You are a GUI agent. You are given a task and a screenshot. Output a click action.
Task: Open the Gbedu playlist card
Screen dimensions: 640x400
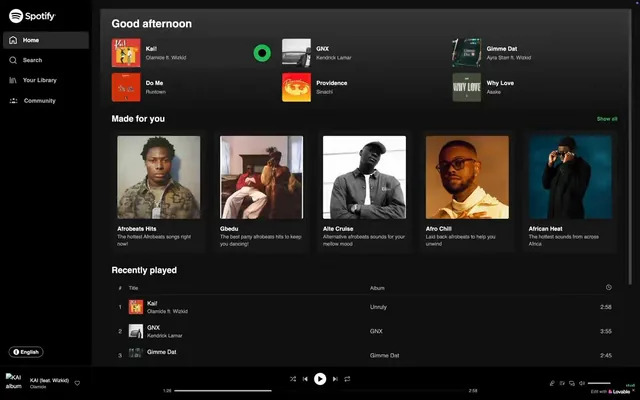[262, 192]
